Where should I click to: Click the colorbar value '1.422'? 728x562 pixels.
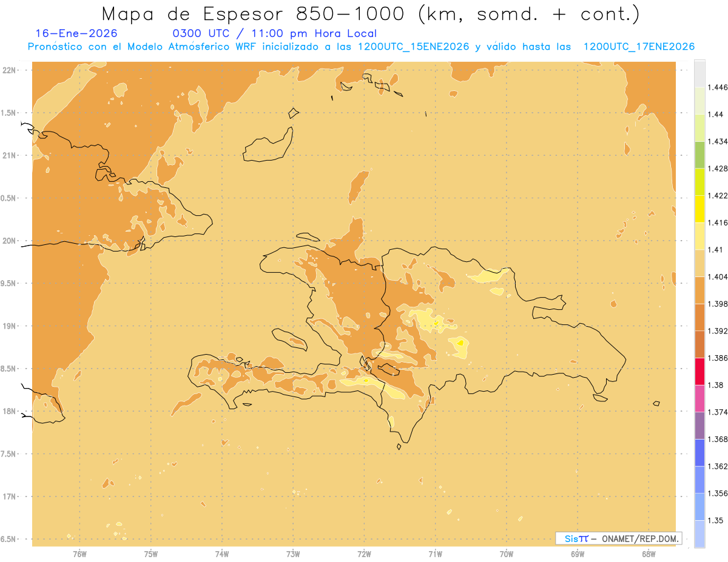pos(718,196)
